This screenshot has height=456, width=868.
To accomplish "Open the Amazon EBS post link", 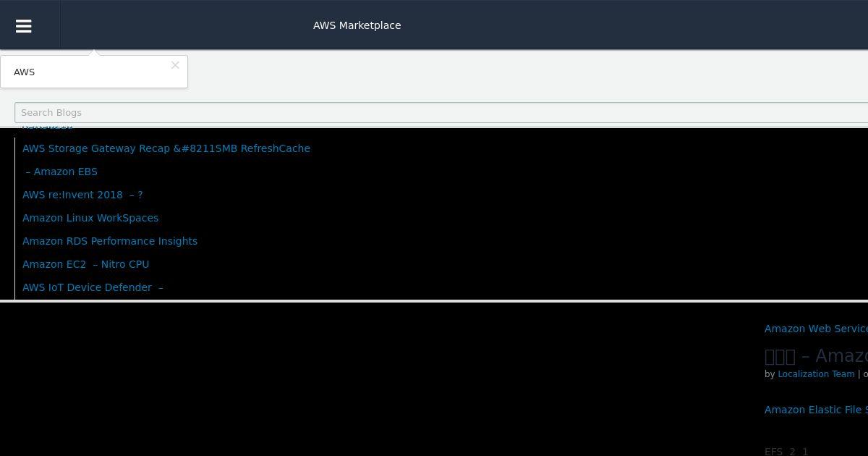I will [x=60, y=172].
